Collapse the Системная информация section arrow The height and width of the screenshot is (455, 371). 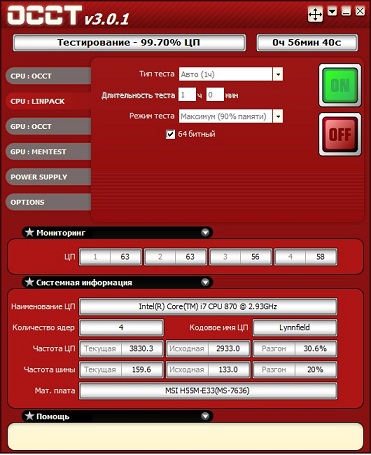(x=205, y=282)
